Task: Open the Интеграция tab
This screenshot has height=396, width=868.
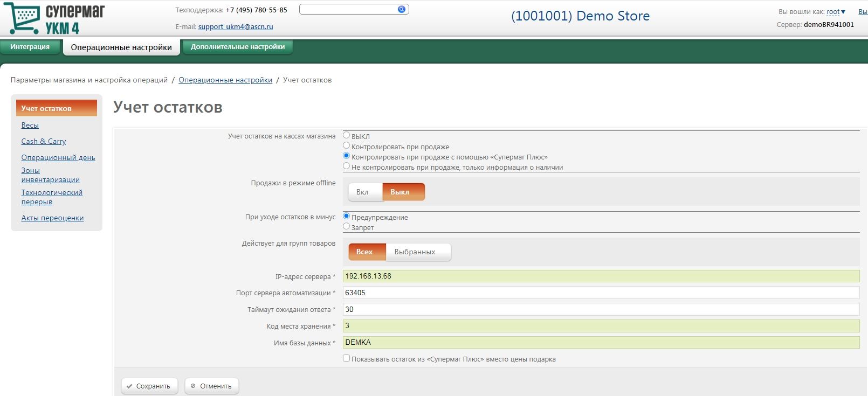Action: click(x=30, y=47)
